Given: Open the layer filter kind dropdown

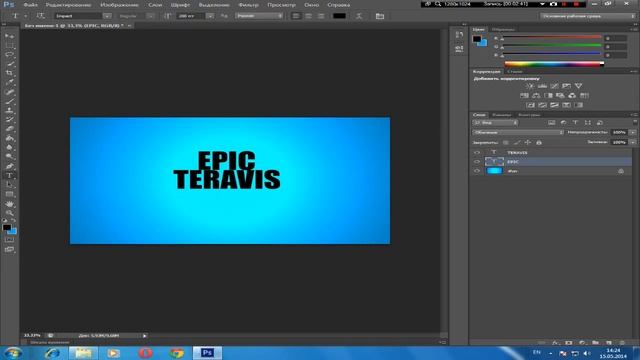Looking at the screenshot, I should click(495, 122).
